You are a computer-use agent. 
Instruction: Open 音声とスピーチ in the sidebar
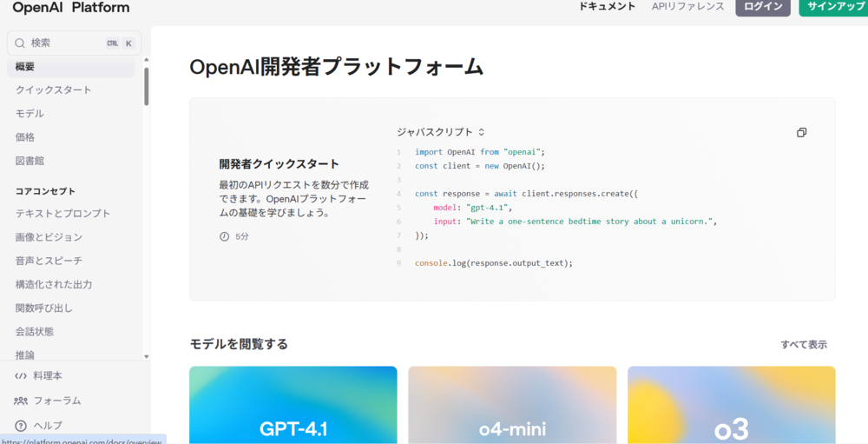pyautogui.click(x=49, y=261)
